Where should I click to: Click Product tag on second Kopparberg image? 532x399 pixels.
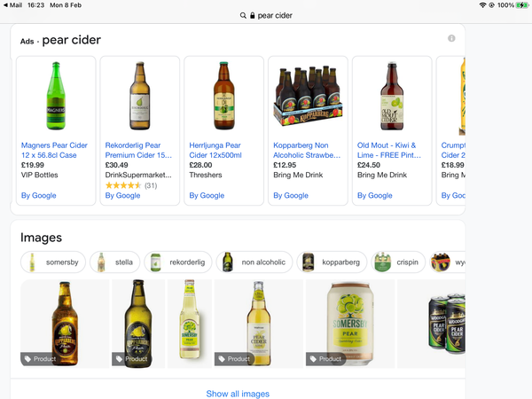coord(131,359)
